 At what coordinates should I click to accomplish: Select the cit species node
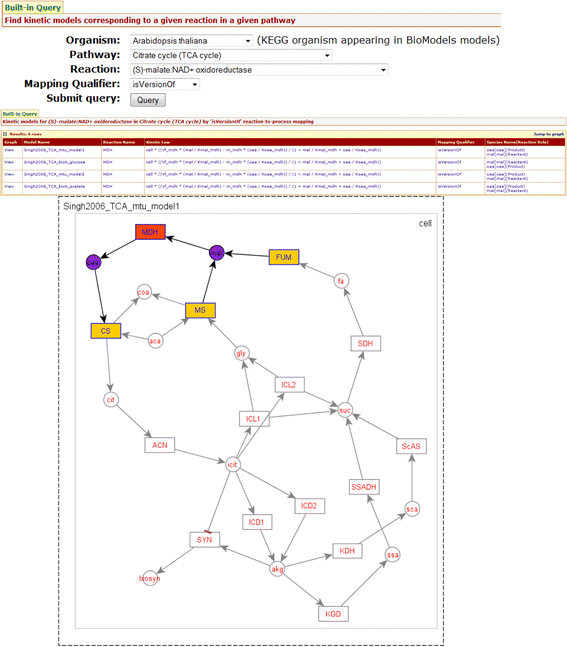(x=111, y=399)
